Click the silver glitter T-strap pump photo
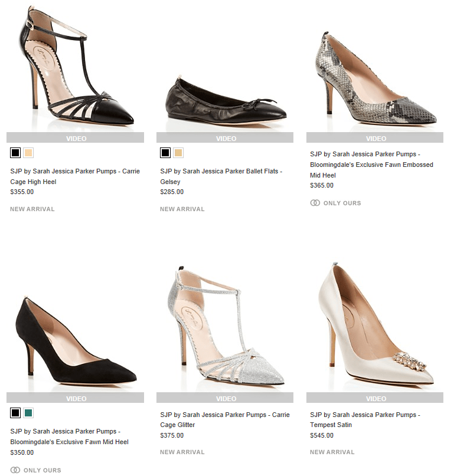The height and width of the screenshot is (476, 454). (x=226, y=324)
